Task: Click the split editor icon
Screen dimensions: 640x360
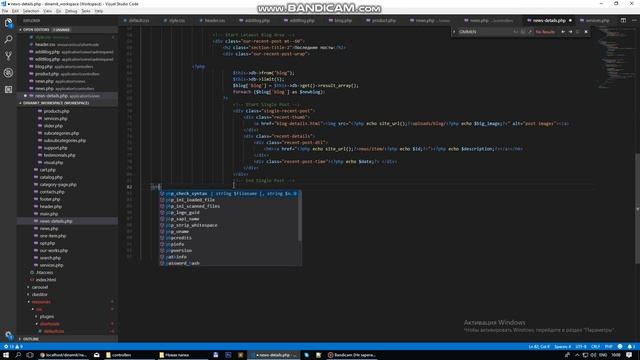Action: (x=623, y=20)
